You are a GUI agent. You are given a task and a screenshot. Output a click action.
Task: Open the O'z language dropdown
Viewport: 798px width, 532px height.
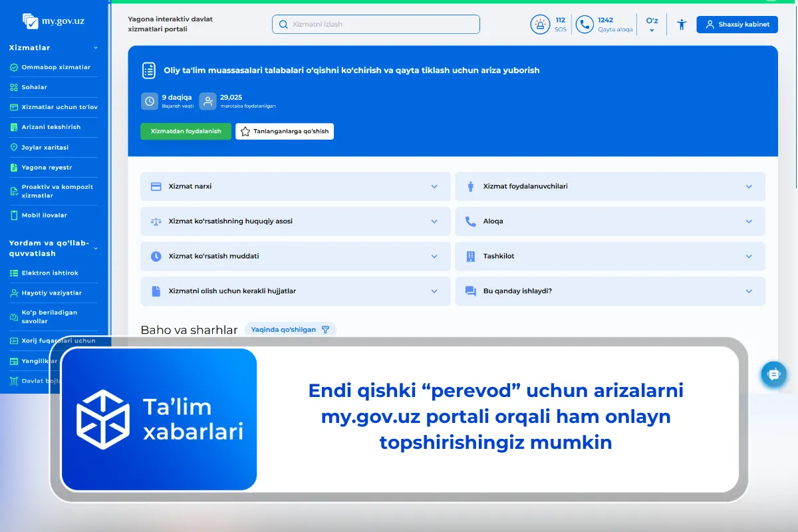click(652, 24)
